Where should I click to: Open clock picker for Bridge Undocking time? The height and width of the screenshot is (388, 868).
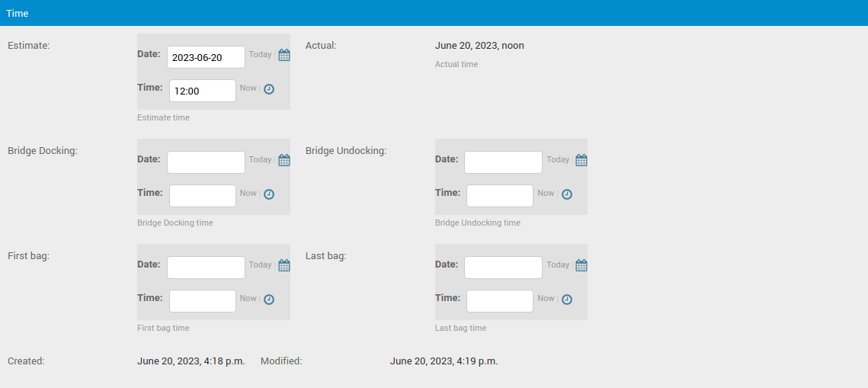click(567, 194)
